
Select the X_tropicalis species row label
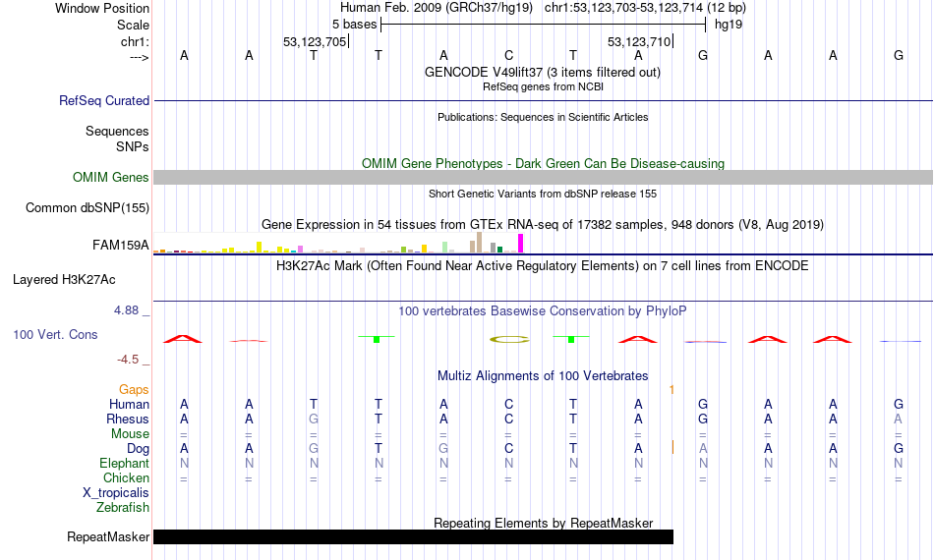[116, 493]
